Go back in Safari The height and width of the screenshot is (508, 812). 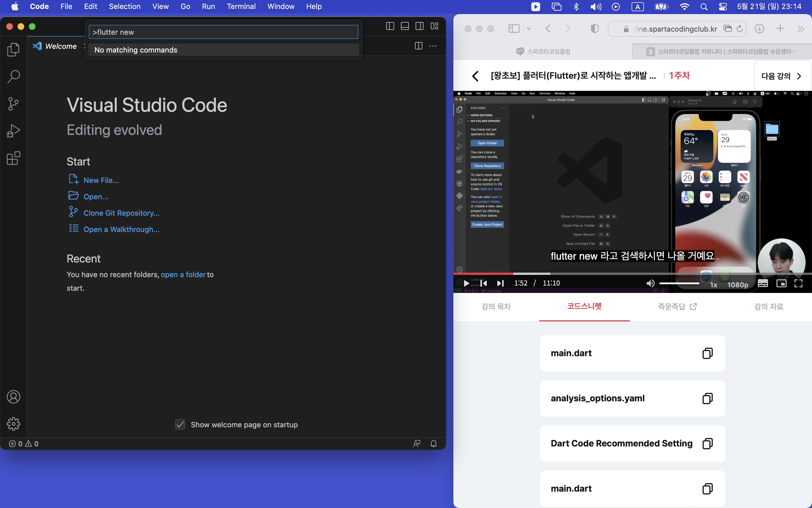click(548, 29)
